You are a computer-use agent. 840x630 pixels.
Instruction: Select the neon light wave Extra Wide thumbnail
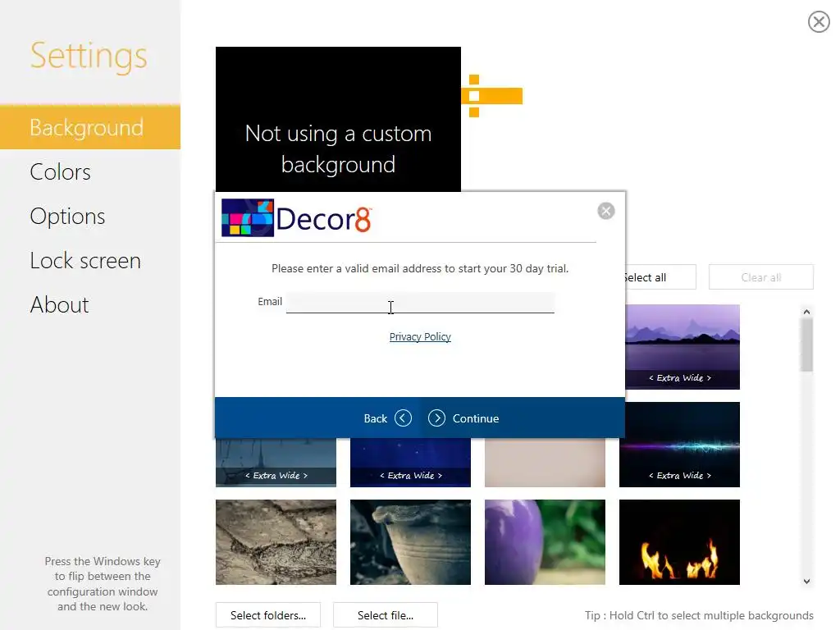pyautogui.click(x=679, y=445)
